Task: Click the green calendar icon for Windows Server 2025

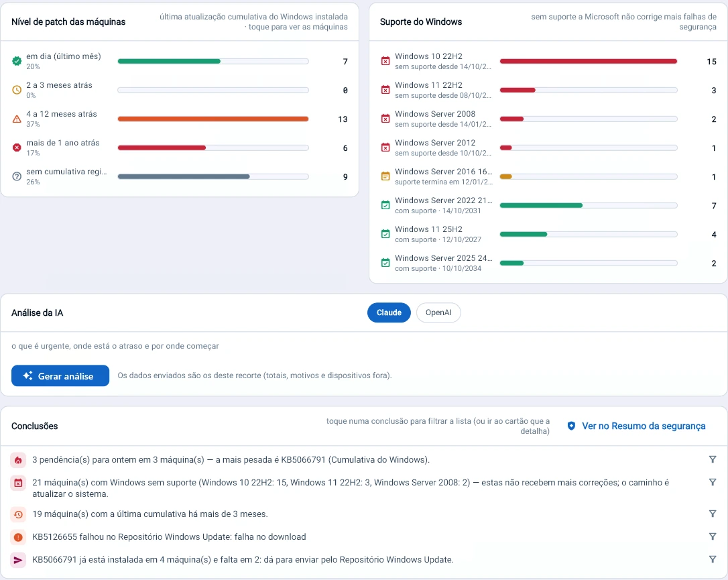Action: (385, 263)
